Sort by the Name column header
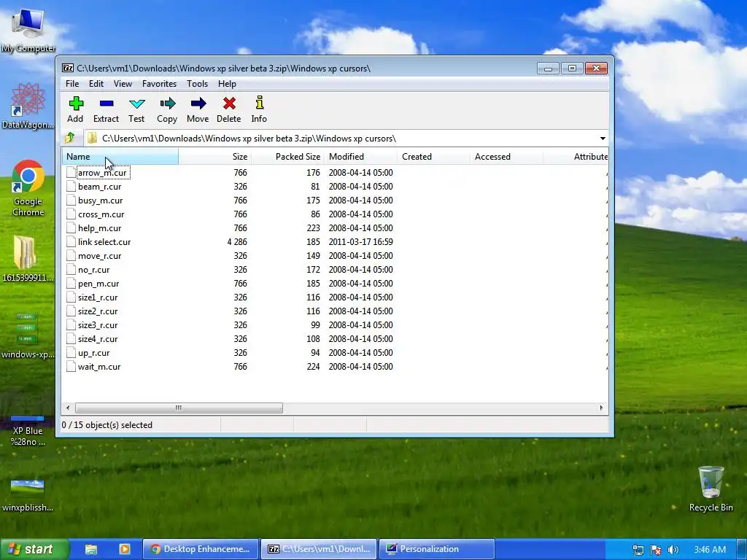Screen dimensions: 747x560 [120, 157]
